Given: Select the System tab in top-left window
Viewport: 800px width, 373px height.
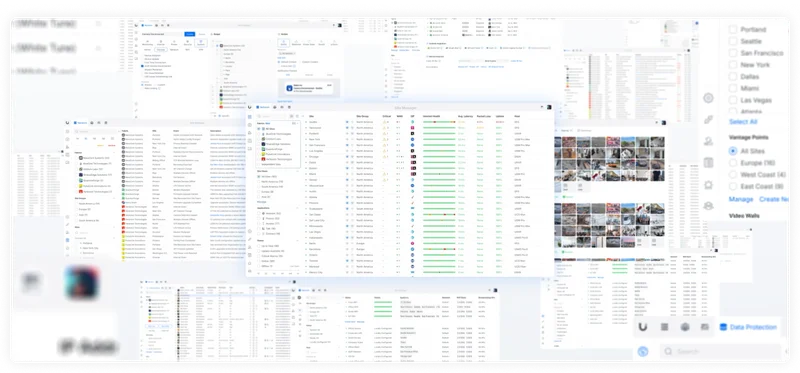Looking at the screenshot, I should click(x=201, y=43).
